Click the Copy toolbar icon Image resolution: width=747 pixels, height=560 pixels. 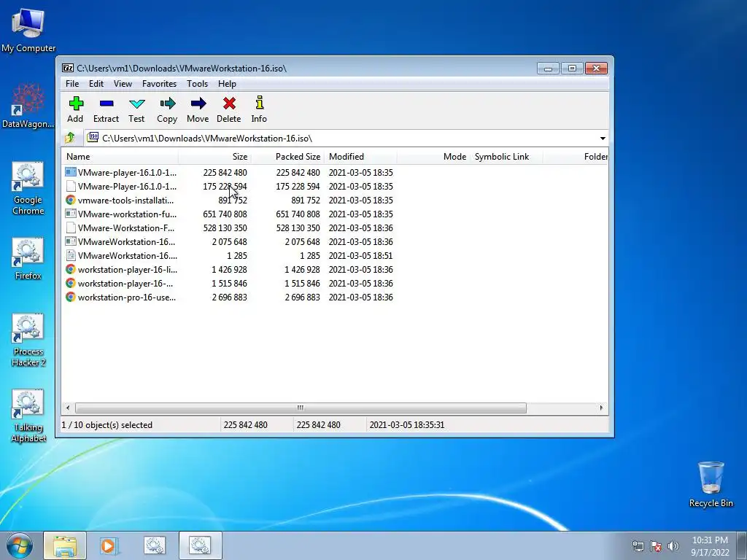pyautogui.click(x=167, y=104)
